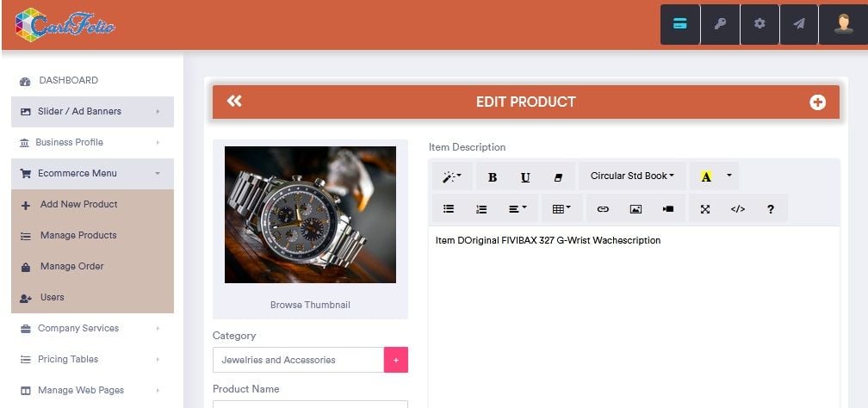Click the key icon in header
The height and width of the screenshot is (408, 868).
[720, 24]
